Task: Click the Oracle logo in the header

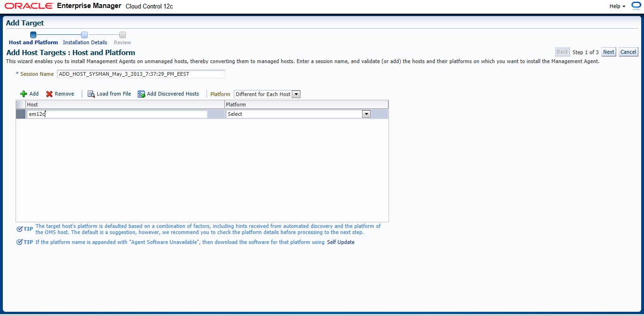Action: 28,6
